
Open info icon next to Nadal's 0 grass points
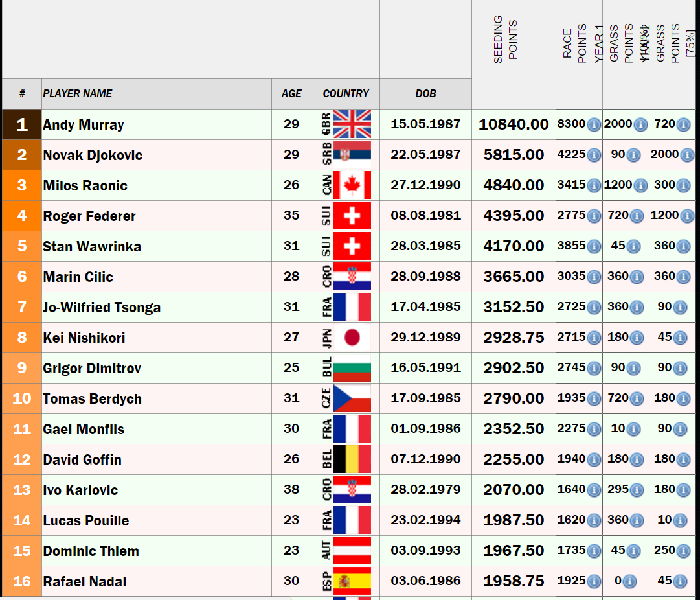pyautogui.click(x=629, y=581)
